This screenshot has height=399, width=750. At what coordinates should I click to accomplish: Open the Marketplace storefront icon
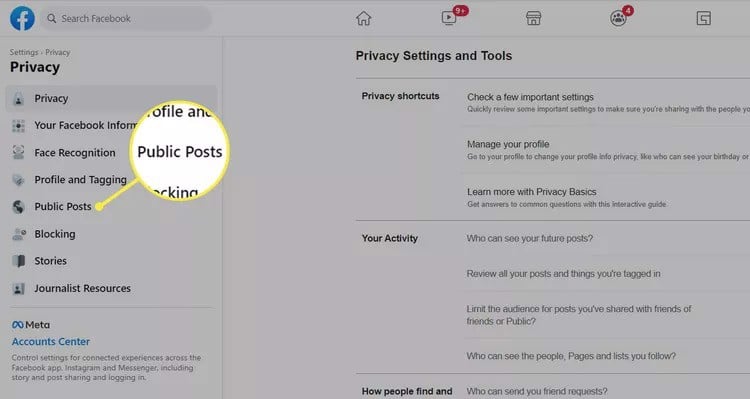pos(533,19)
